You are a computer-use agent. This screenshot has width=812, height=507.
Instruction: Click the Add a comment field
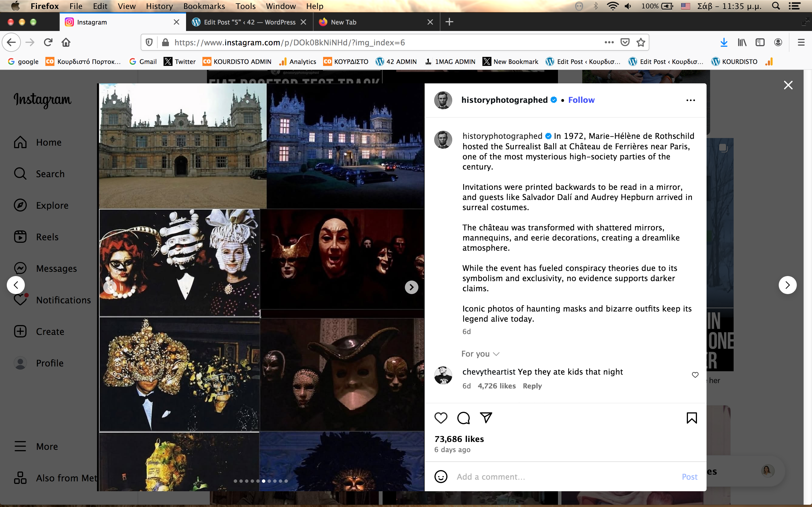coord(564,477)
